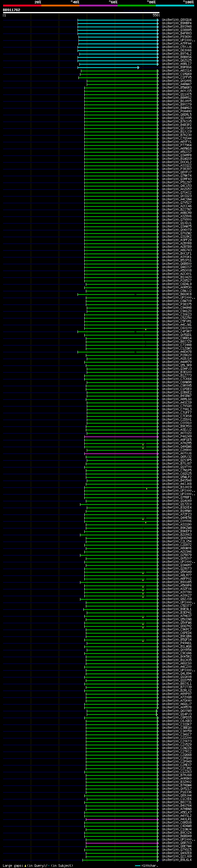Screen dimensions: 197x868
Task: Click the white query sequence bar
Action: 81,12
